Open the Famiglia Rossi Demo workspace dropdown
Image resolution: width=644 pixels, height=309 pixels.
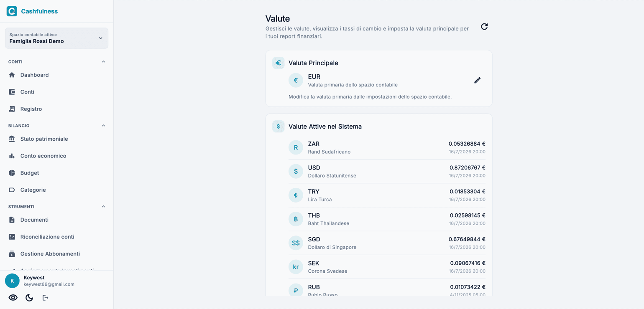tap(56, 38)
